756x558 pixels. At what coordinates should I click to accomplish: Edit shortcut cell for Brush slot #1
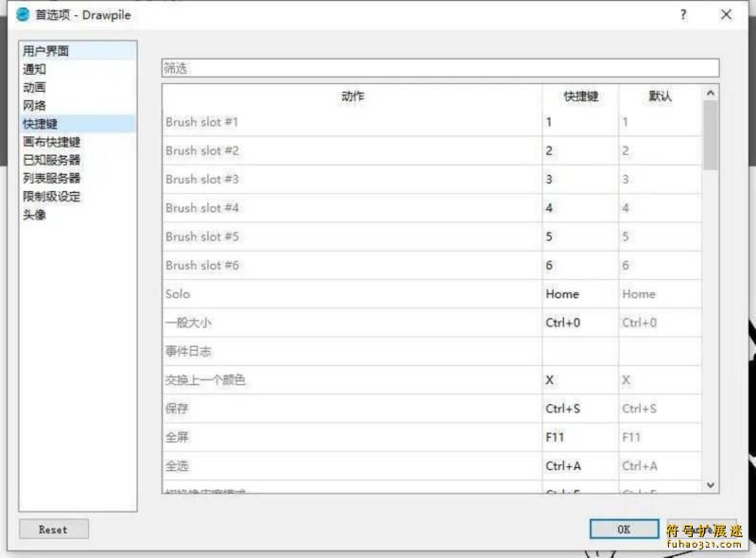click(580, 122)
